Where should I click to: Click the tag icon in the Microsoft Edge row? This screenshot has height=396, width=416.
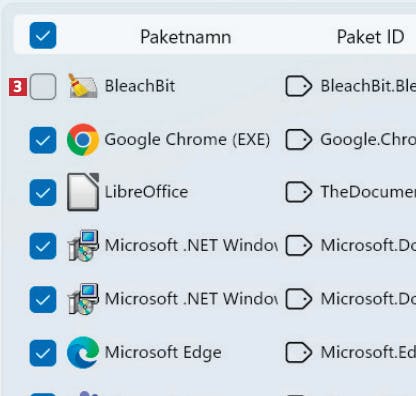tap(299, 352)
